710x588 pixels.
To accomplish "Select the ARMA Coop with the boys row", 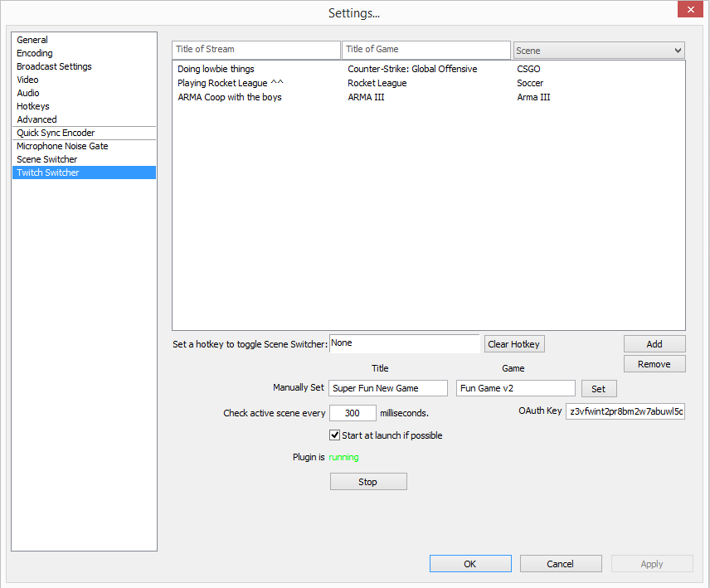I will tap(230, 97).
